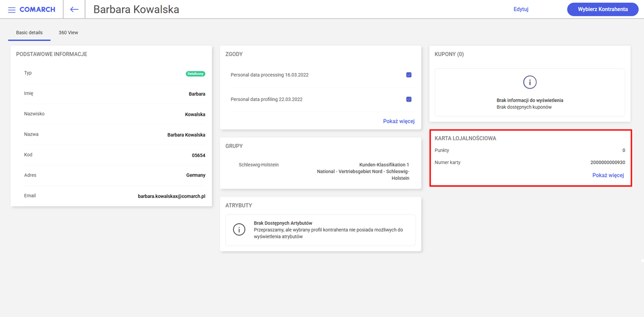Click the loyalty card number 2000000000930
This screenshot has width=644, height=317.
coord(607,162)
